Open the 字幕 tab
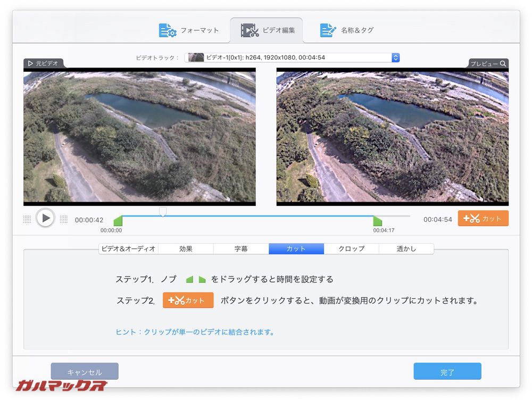The height and width of the screenshot is (402, 532). [240, 248]
